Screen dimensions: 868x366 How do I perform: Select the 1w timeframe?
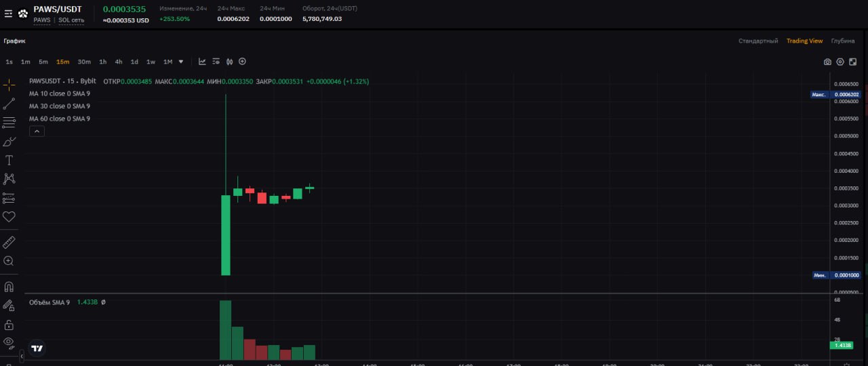coord(151,62)
